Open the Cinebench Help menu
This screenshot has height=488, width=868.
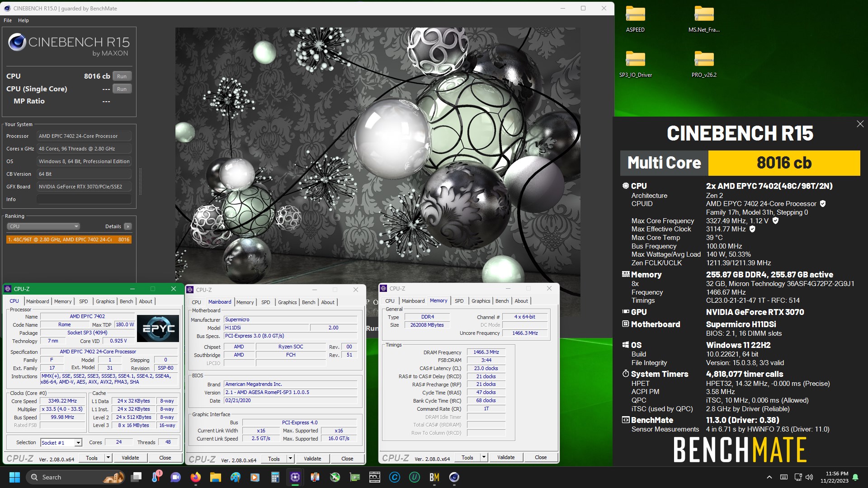click(x=24, y=20)
